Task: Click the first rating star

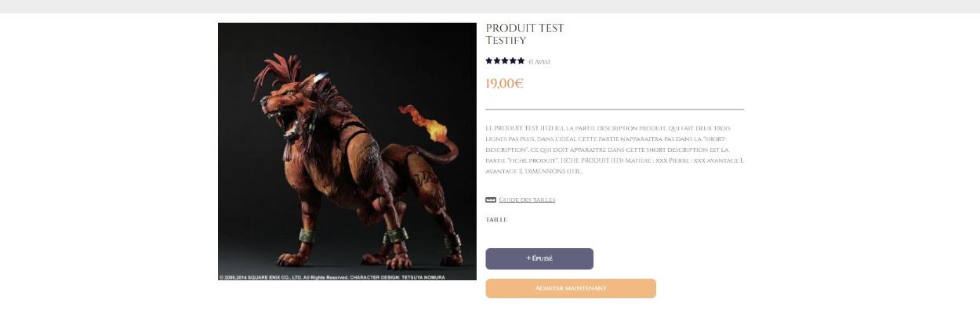Action: (x=489, y=61)
